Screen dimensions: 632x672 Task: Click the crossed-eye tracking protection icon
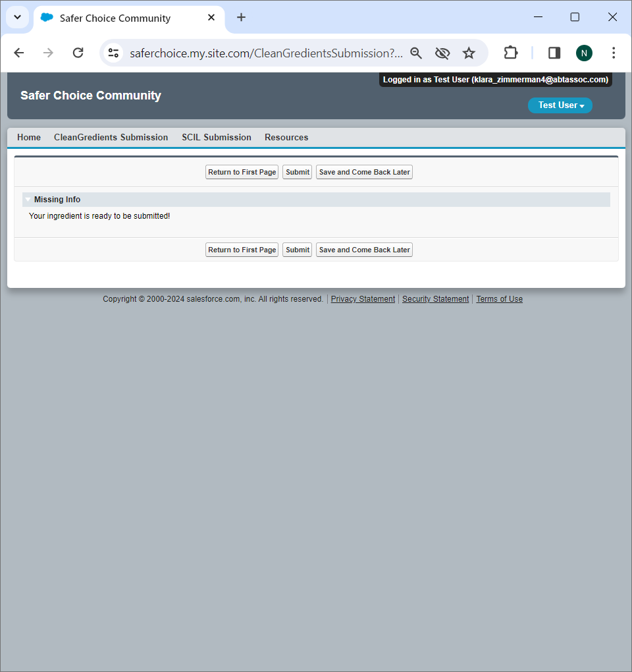click(x=442, y=53)
